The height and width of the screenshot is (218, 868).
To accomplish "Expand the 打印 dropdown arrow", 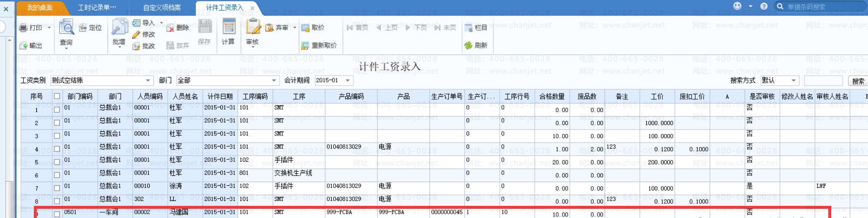I will tap(49, 28).
